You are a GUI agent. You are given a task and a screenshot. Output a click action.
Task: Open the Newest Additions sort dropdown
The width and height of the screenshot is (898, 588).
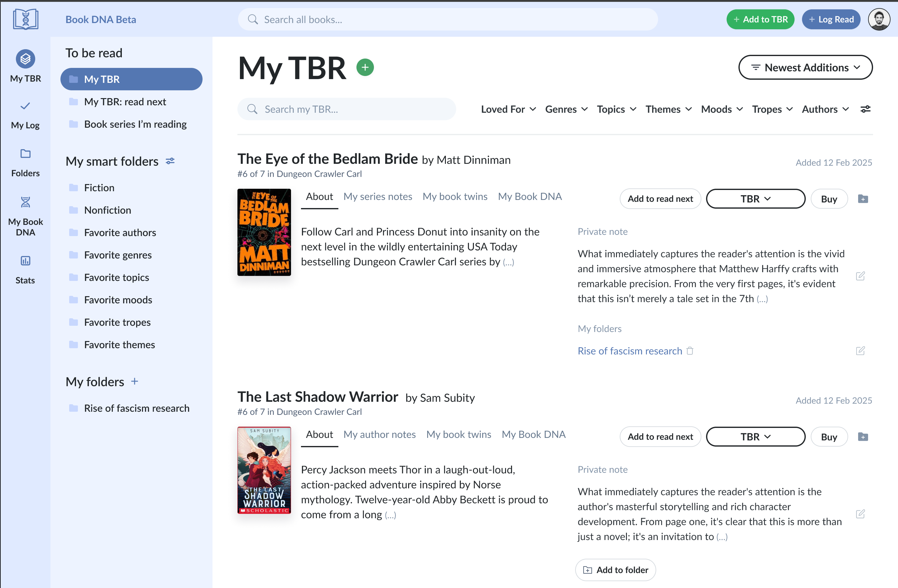pyautogui.click(x=805, y=68)
